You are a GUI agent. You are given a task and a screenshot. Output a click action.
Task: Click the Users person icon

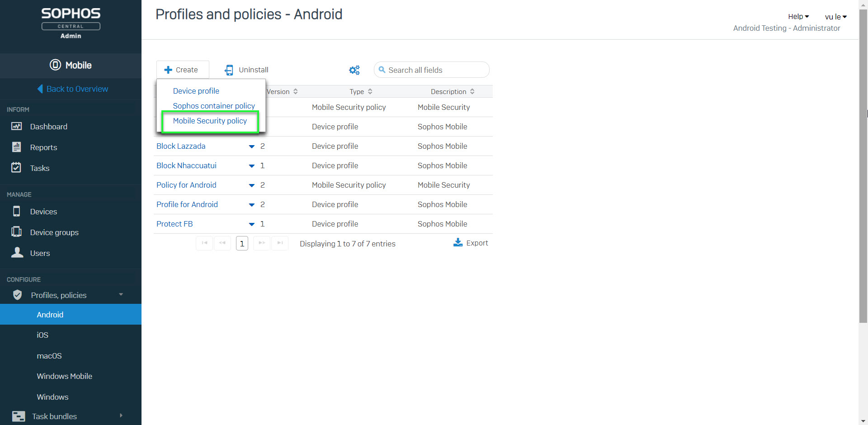pos(17,252)
